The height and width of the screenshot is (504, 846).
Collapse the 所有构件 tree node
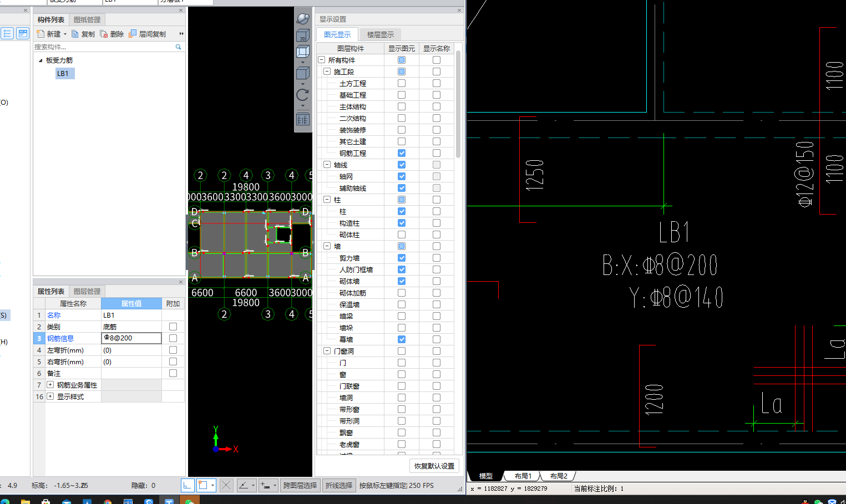pyautogui.click(x=321, y=60)
